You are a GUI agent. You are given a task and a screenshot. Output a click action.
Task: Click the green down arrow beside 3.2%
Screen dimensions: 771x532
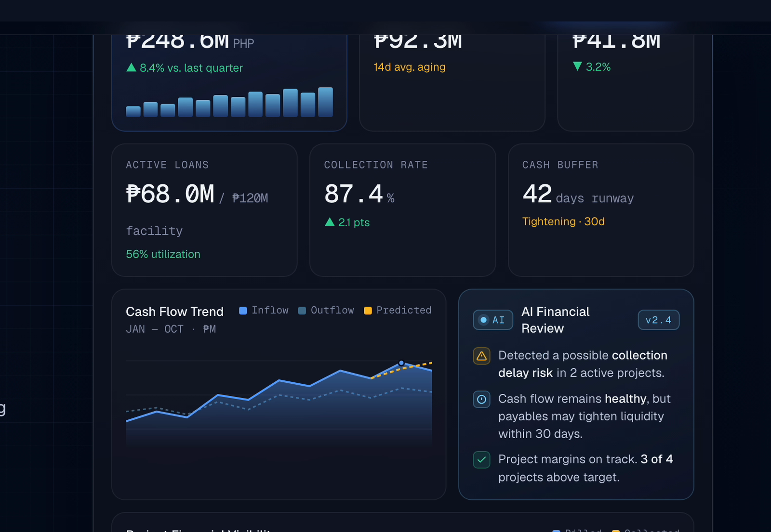[x=577, y=66]
